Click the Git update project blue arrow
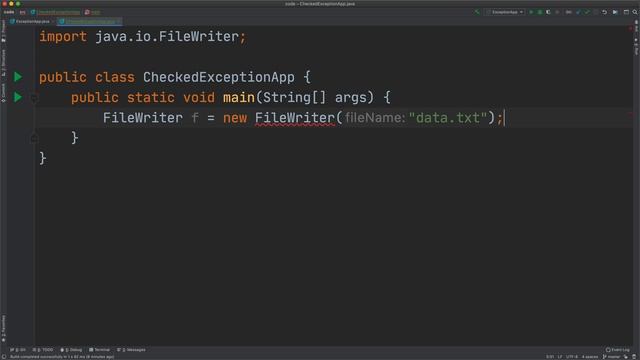Image resolution: width=640 pixels, height=360 pixels. 578,12
